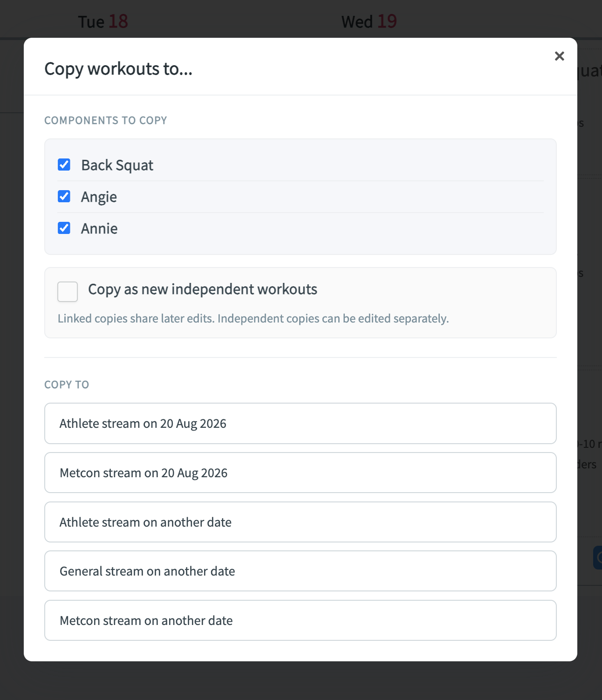This screenshot has height=700, width=602.
Task: Select the Tue 18 day header
Action: [103, 21]
